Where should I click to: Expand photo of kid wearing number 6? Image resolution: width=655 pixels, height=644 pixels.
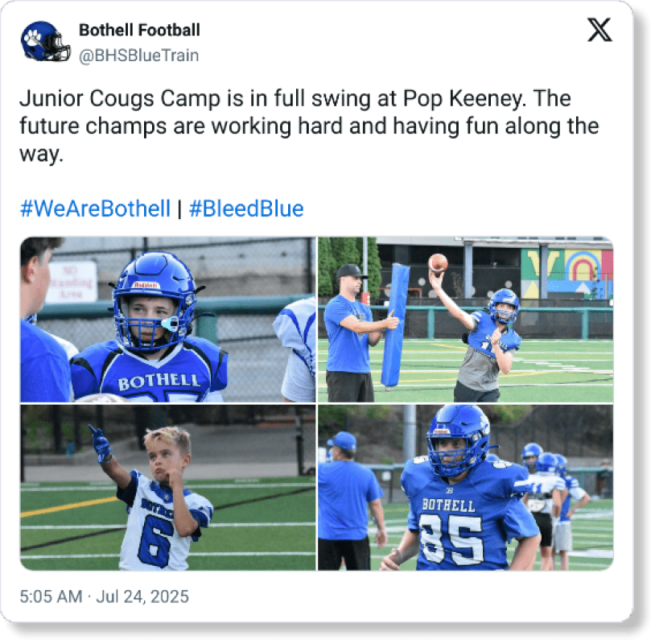[x=168, y=487]
